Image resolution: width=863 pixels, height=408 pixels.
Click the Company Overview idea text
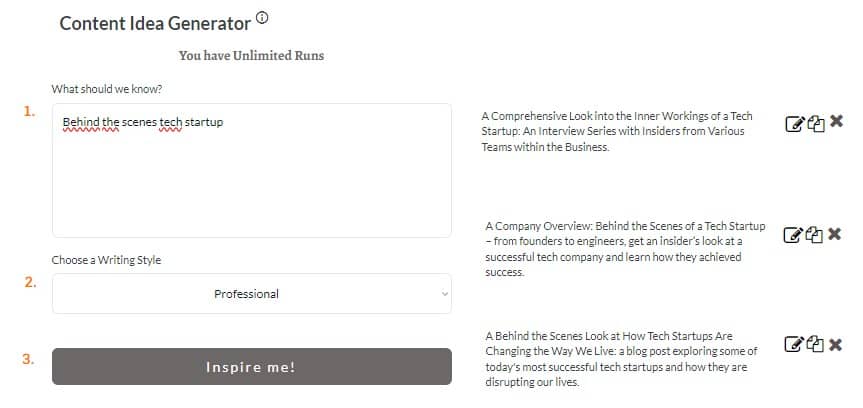[x=625, y=249]
